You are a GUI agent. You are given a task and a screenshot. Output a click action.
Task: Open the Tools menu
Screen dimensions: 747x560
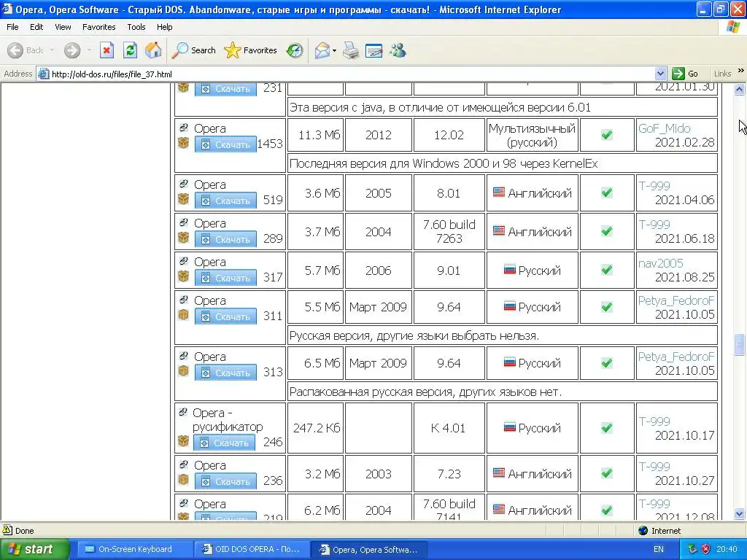point(136,27)
